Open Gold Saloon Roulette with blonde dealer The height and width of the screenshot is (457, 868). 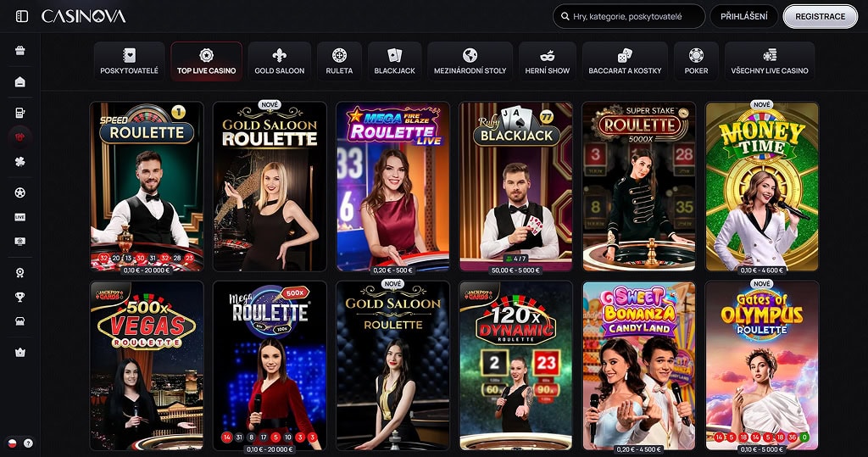point(270,187)
